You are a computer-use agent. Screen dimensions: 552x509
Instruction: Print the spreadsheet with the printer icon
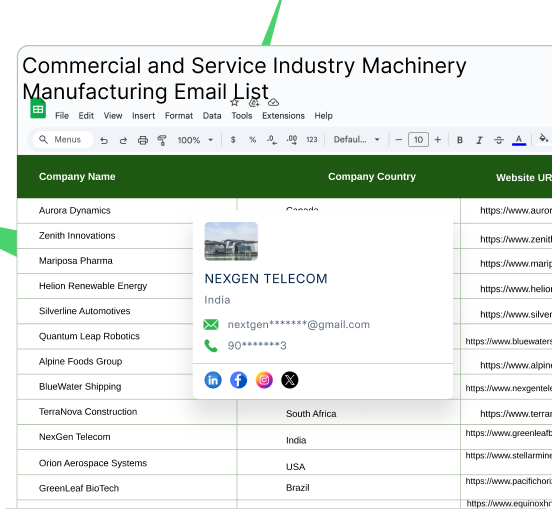tap(143, 140)
